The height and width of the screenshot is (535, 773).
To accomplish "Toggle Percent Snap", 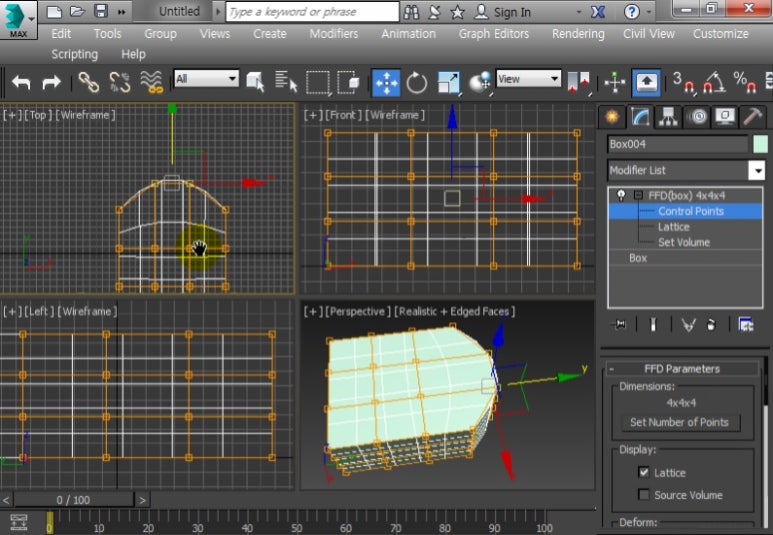I will (x=744, y=82).
